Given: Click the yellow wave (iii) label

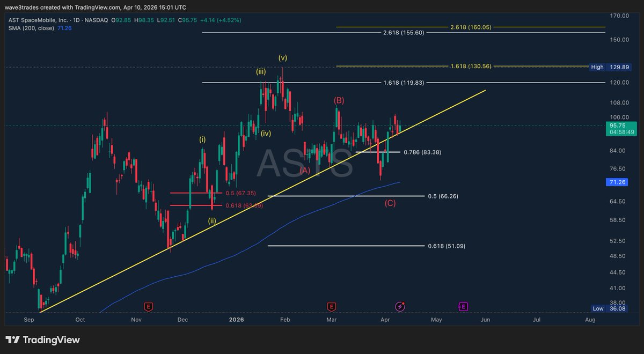Looking at the screenshot, I should point(261,71).
